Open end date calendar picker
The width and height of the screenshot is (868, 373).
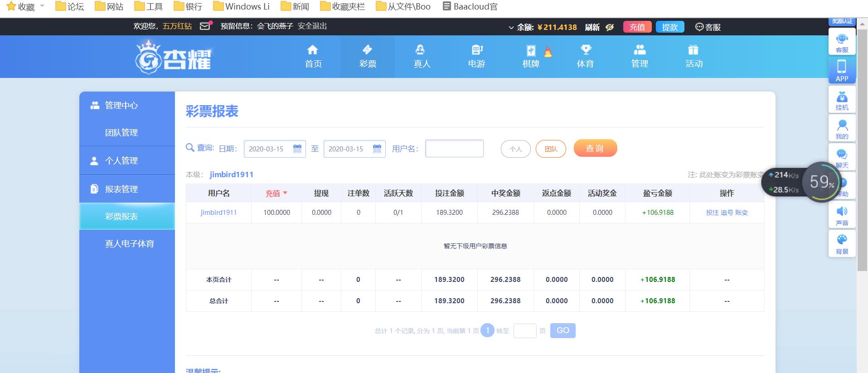pyautogui.click(x=377, y=149)
